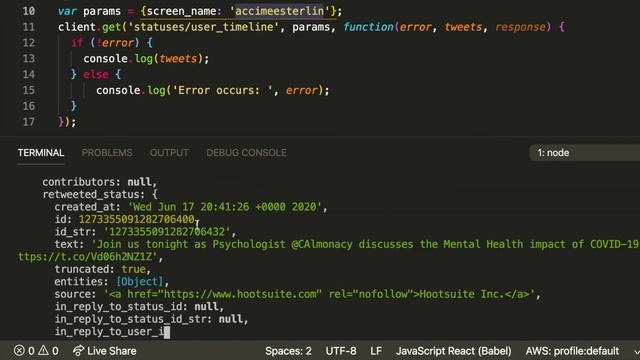Click 'truncated: true,' in terminal output
This screenshot has height=360, width=640.
coord(102,269)
